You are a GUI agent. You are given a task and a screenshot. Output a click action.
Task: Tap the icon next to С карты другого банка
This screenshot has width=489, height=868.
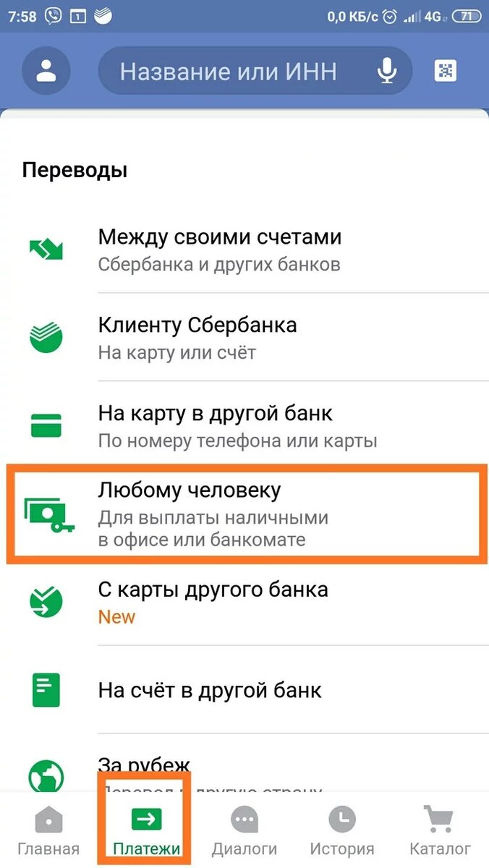coord(46,601)
